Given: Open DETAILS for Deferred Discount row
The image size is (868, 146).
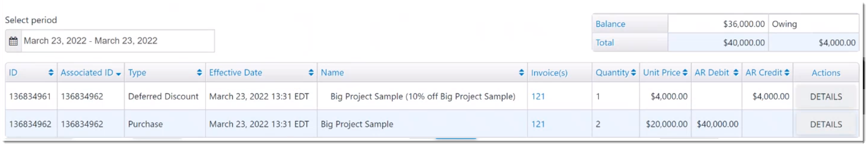Looking at the screenshot, I should (826, 97).
